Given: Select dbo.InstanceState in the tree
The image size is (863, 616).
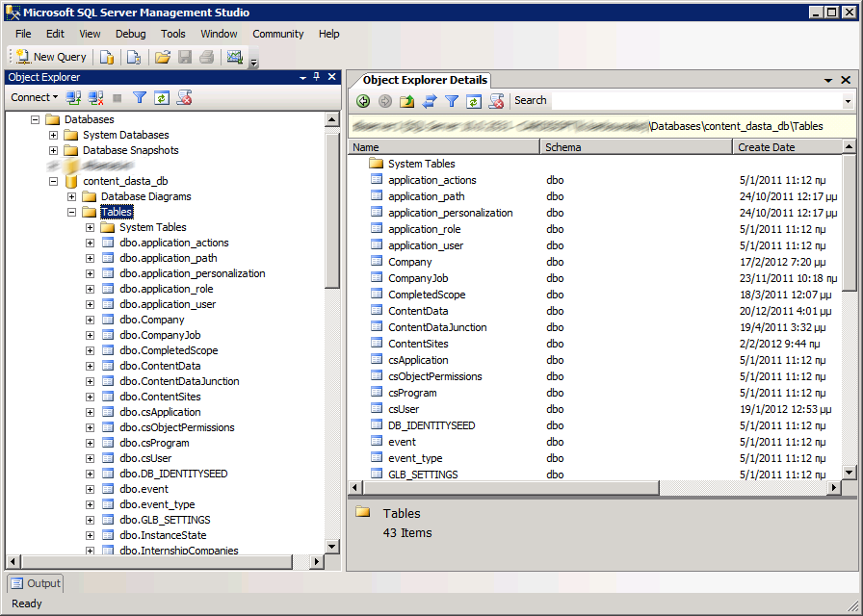Looking at the screenshot, I should coord(163,535).
